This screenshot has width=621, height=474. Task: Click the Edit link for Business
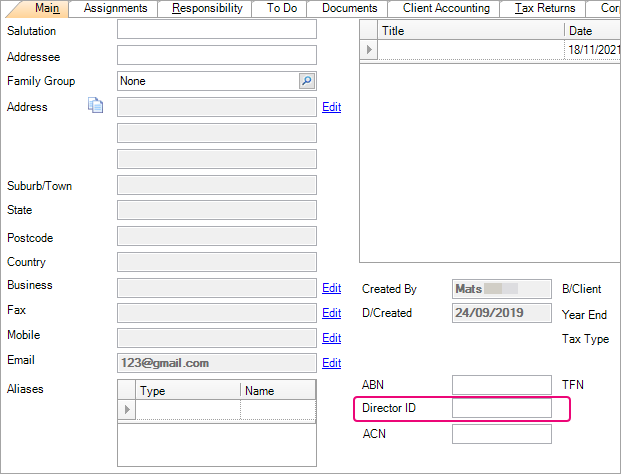[x=331, y=288]
